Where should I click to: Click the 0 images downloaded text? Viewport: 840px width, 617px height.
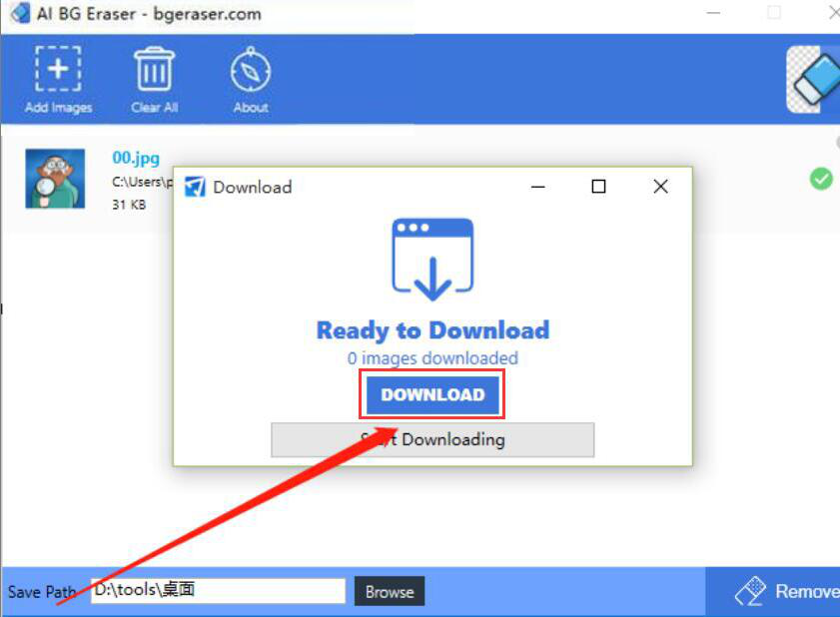pyautogui.click(x=432, y=357)
